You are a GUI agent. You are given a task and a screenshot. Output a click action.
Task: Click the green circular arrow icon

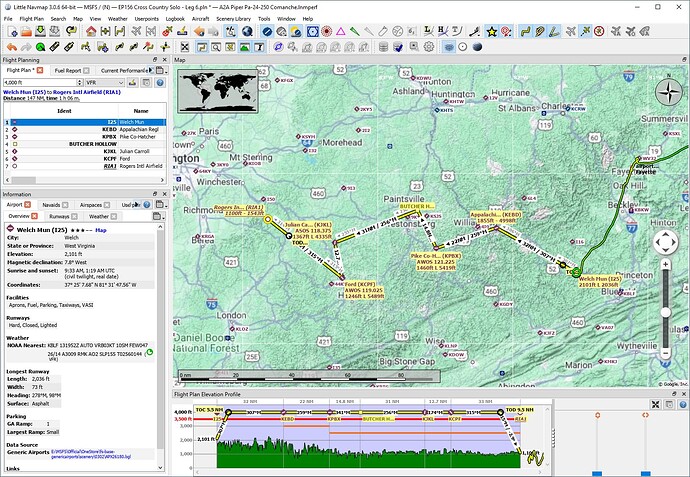point(40,47)
